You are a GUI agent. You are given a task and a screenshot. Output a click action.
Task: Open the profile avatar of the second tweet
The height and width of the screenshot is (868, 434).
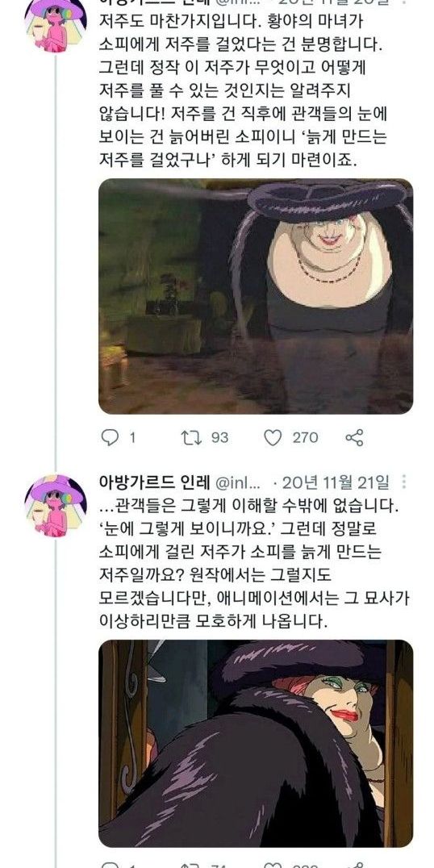coord(55,506)
